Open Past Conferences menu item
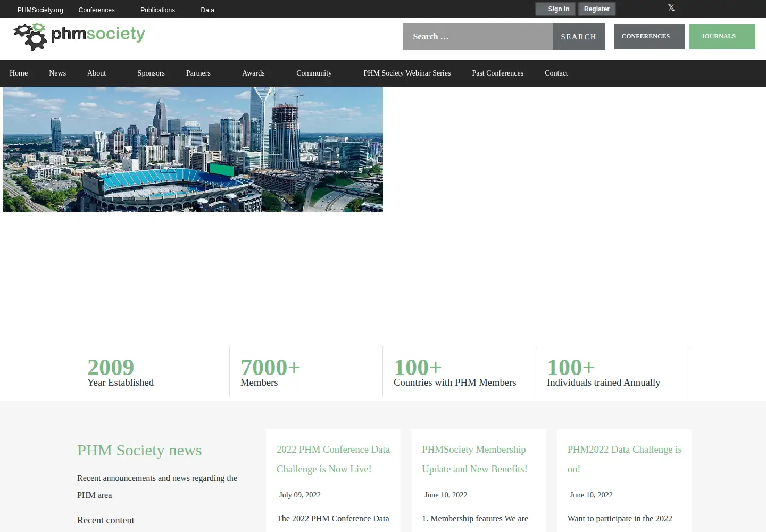 497,73
